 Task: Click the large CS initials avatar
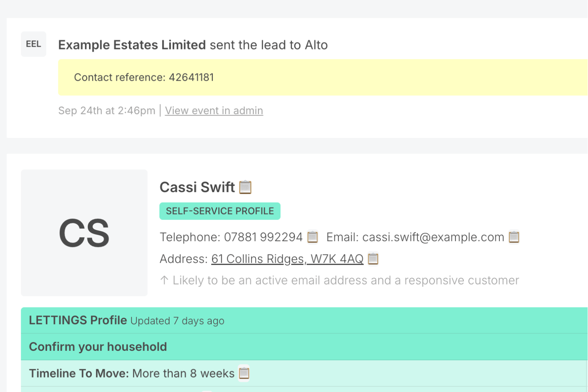84,233
